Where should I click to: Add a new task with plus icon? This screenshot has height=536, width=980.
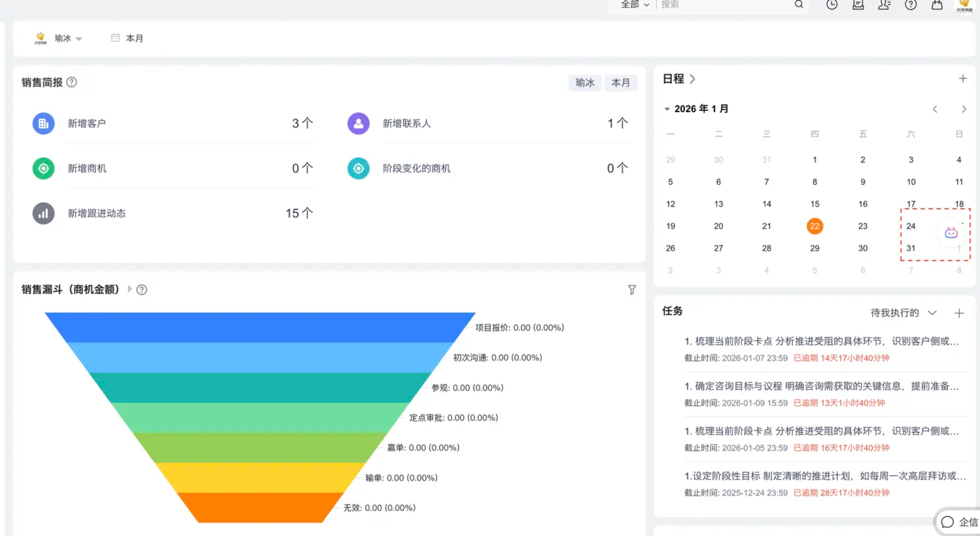pos(959,313)
